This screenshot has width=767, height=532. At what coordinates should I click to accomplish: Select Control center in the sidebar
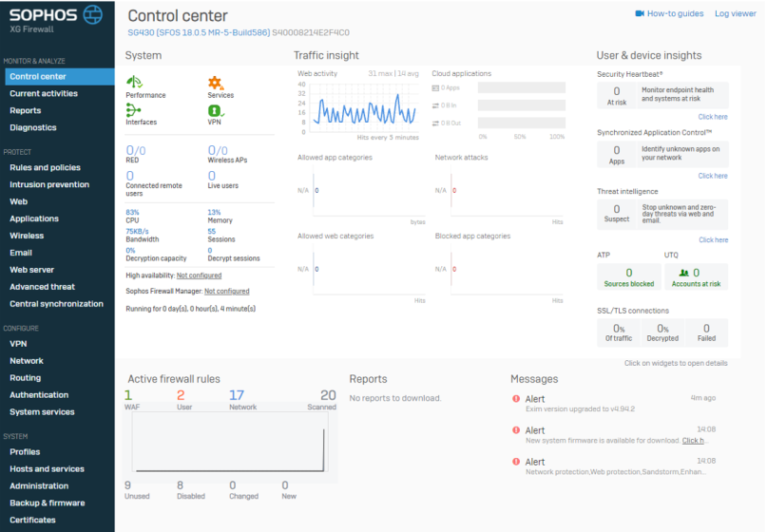click(60, 76)
